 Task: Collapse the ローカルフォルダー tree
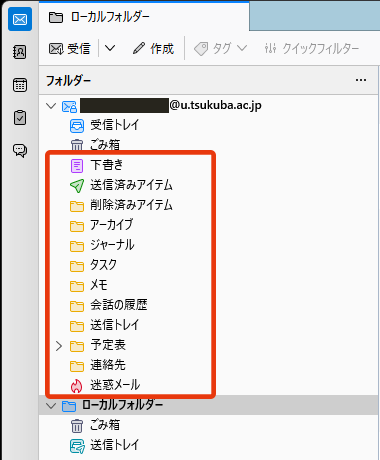point(51,406)
